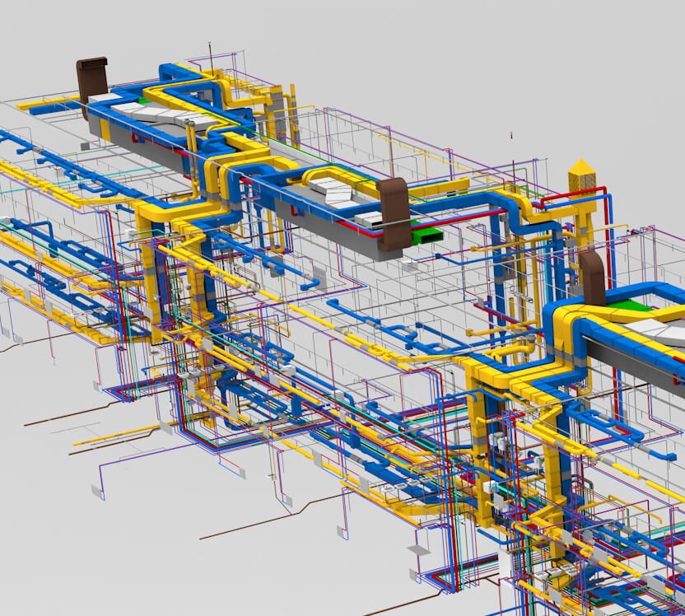Select the brown line at bottom-left

(x=66, y=414)
